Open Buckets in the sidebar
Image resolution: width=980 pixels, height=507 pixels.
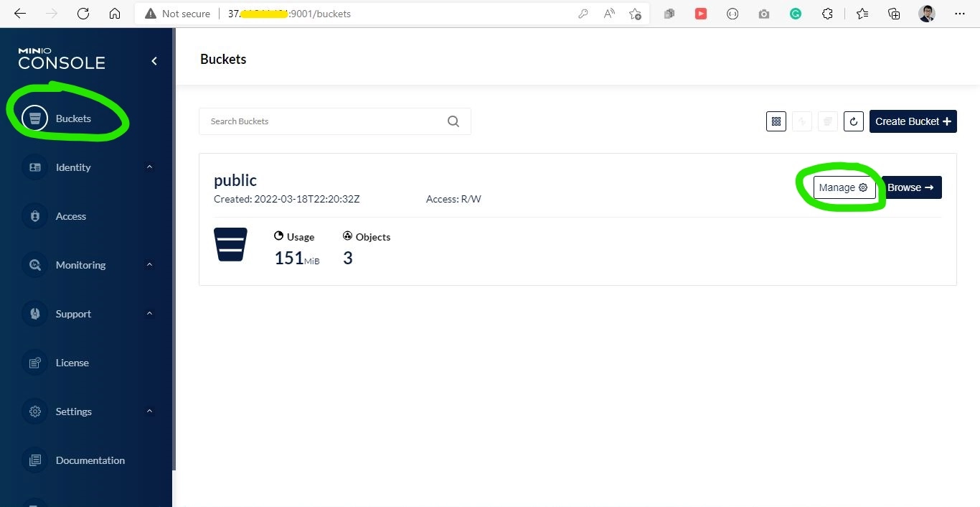pyautogui.click(x=73, y=118)
